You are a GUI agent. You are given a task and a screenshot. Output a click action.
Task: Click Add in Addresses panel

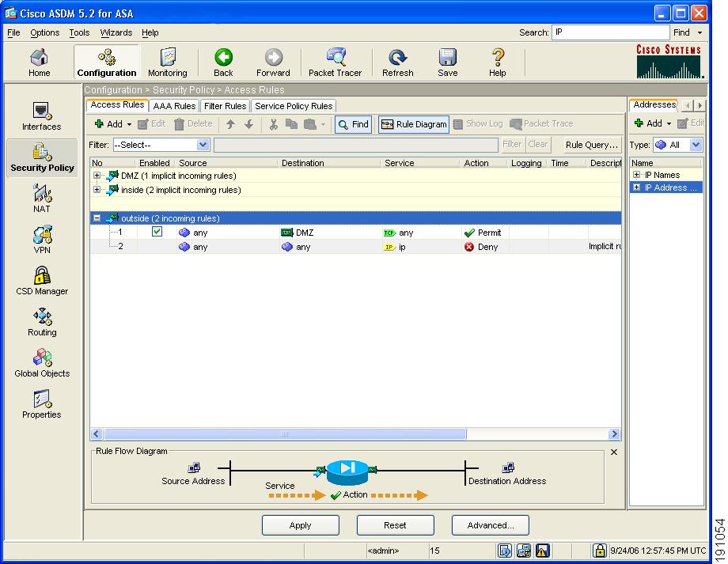pos(649,123)
